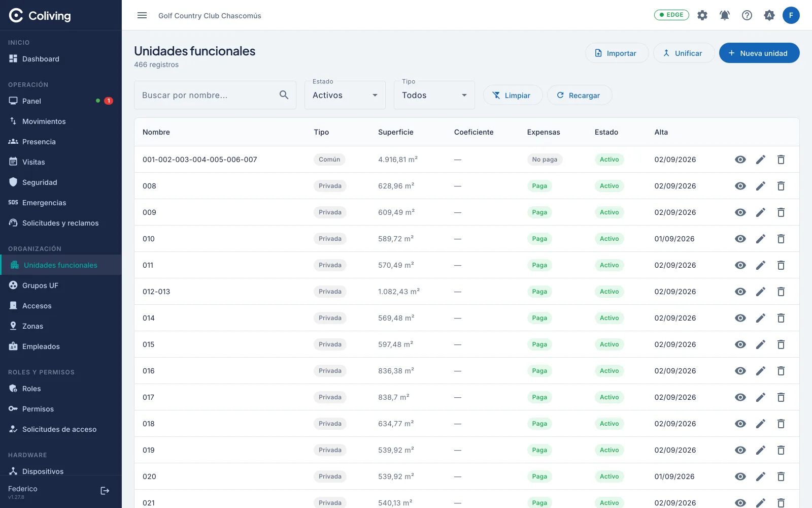Click the Limpiar filters button
Viewport: 812px width, 508px height.
pyautogui.click(x=513, y=95)
